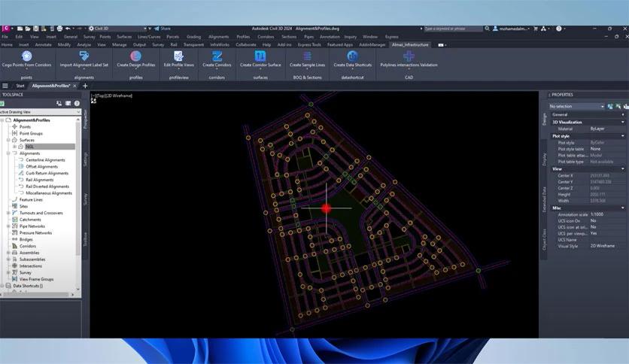Click the Plot printer icon in quick access toolbar
This screenshot has width=629, height=364.
point(59,29)
